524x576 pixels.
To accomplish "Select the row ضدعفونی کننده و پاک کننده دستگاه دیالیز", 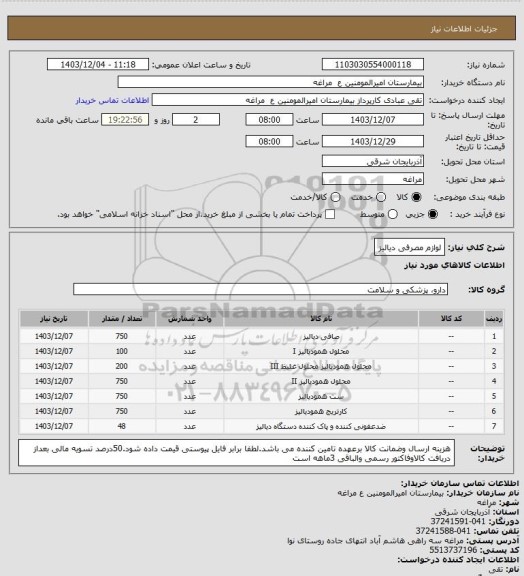I will tap(262, 426).
